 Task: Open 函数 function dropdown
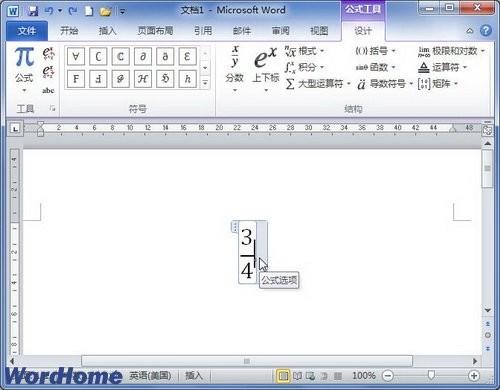coord(375,67)
